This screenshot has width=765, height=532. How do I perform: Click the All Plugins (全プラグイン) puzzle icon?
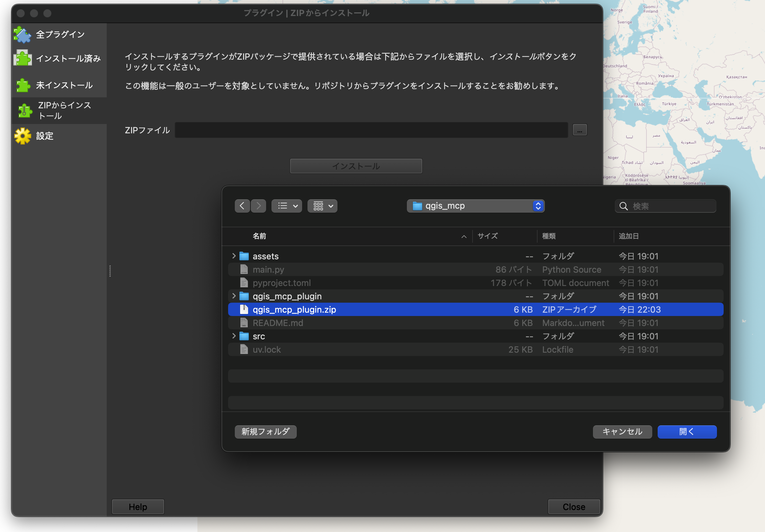click(x=22, y=35)
